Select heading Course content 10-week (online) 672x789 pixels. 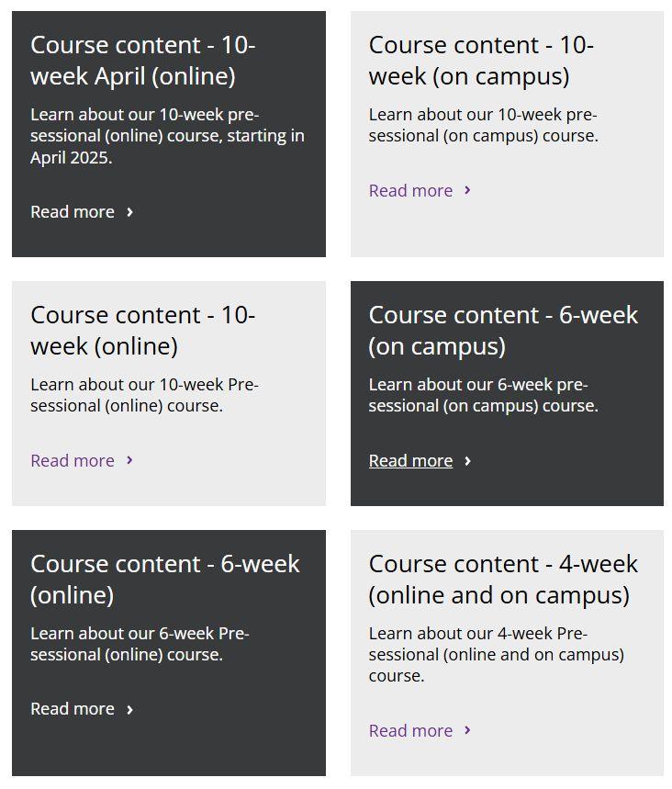pyautogui.click(x=142, y=331)
